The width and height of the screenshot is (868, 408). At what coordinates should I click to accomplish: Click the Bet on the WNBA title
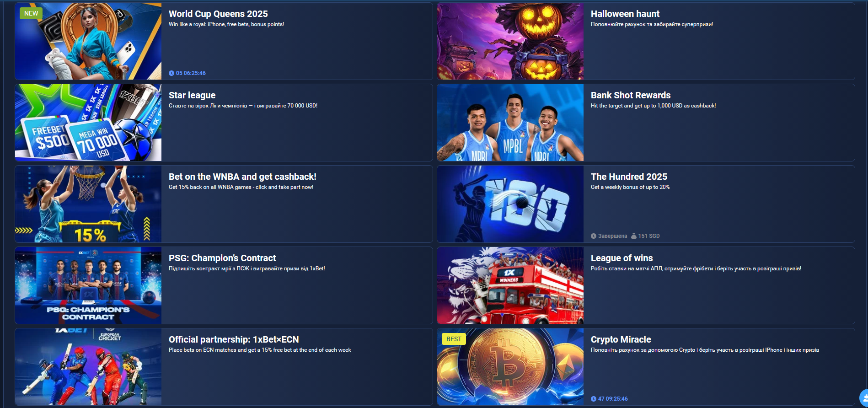tap(242, 177)
